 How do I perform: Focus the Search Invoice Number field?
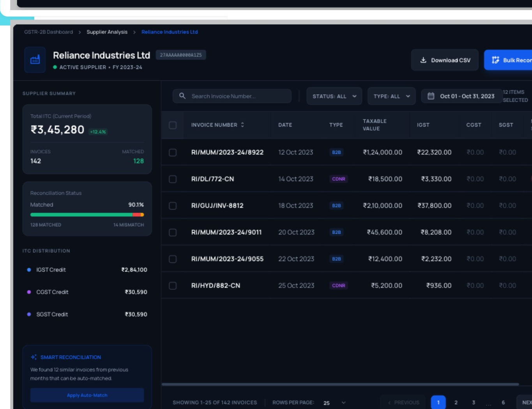click(232, 96)
